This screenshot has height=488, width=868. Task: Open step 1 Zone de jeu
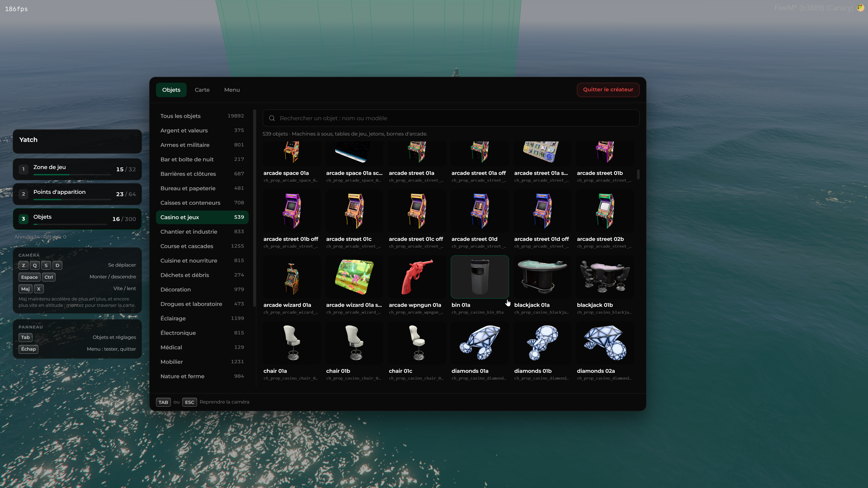click(77, 169)
